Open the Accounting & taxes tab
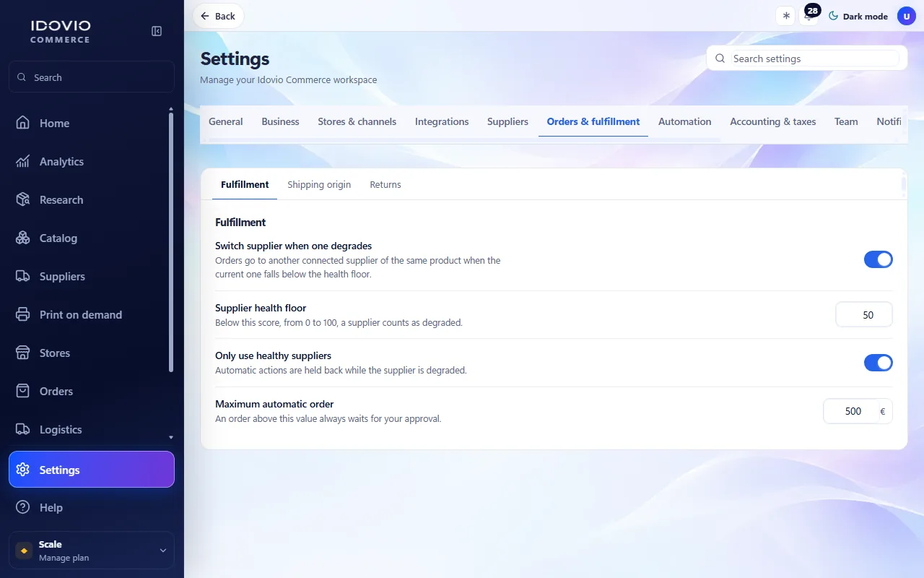 [773, 121]
